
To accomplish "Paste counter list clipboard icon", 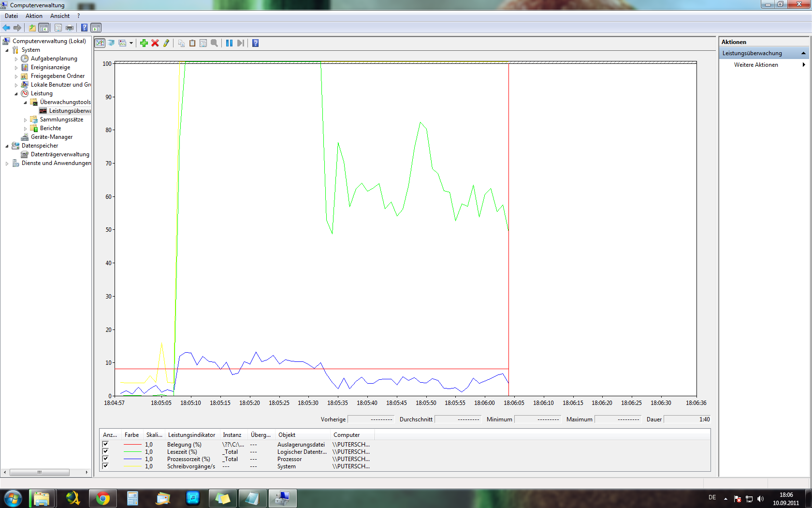I will (192, 43).
